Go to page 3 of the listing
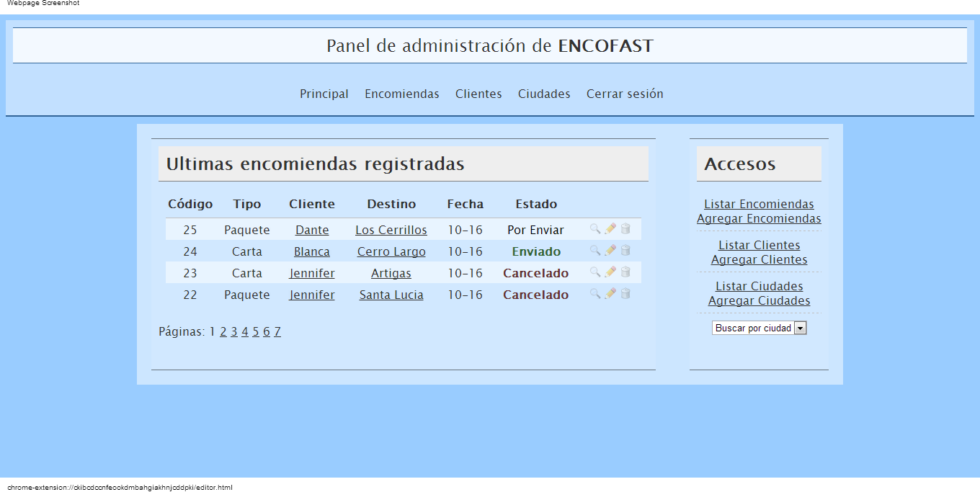980x492 pixels. (234, 331)
